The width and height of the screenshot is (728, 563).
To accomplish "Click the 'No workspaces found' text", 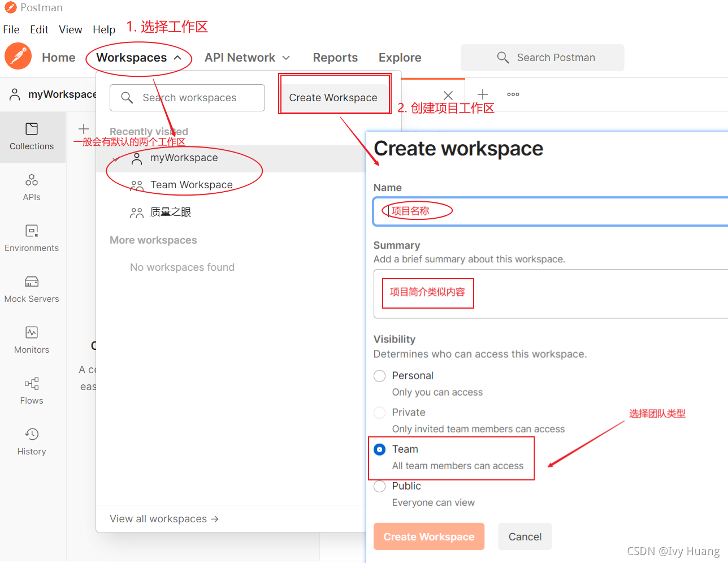I will pos(182,267).
